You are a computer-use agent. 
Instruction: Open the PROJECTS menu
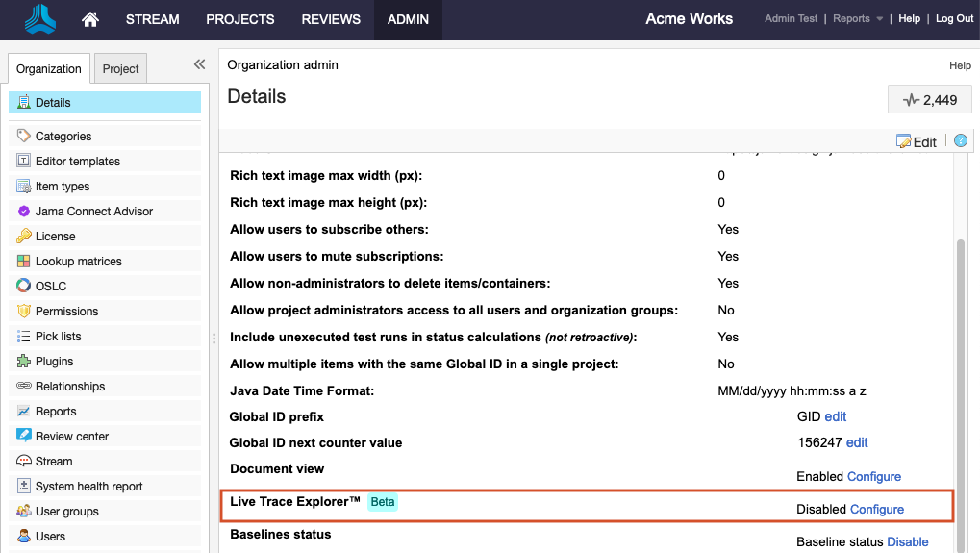[x=240, y=19]
